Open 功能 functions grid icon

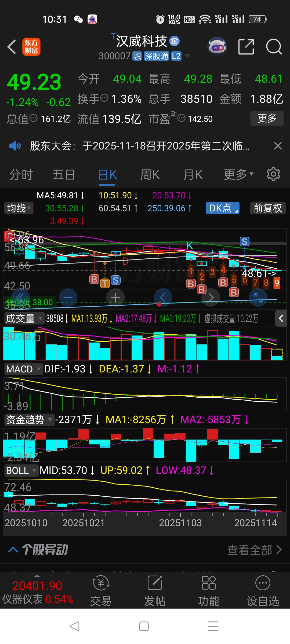coord(209,591)
